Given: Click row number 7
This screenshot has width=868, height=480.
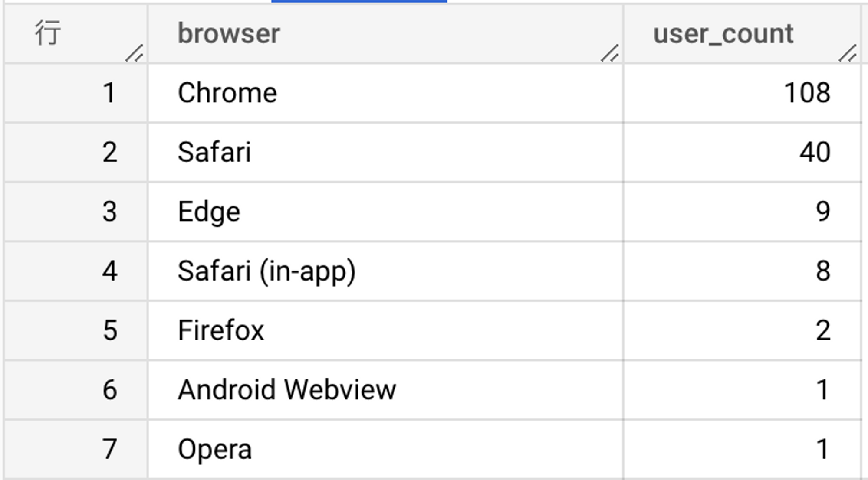Looking at the screenshot, I should tap(110, 449).
